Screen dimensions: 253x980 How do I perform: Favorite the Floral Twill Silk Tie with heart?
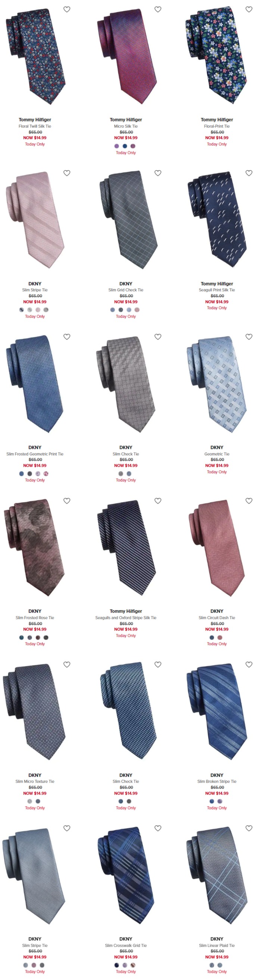[x=67, y=10]
